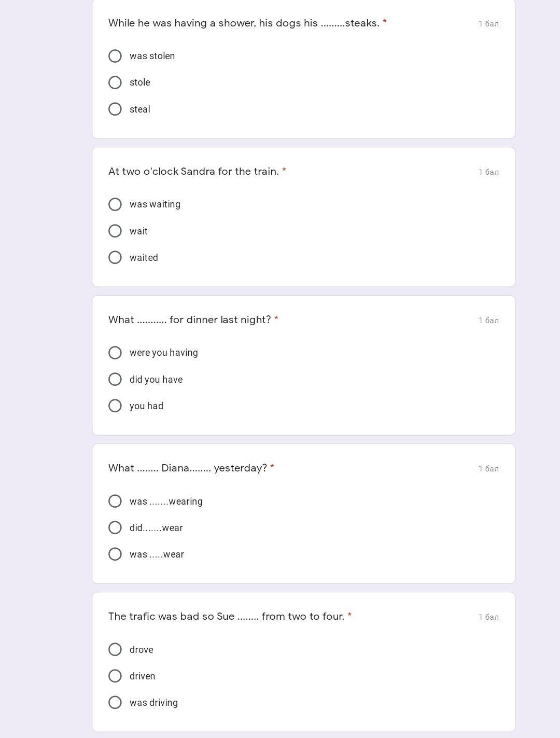Pick 'waited' for the train question
Image resolution: width=560 pixels, height=738 pixels.
click(115, 257)
